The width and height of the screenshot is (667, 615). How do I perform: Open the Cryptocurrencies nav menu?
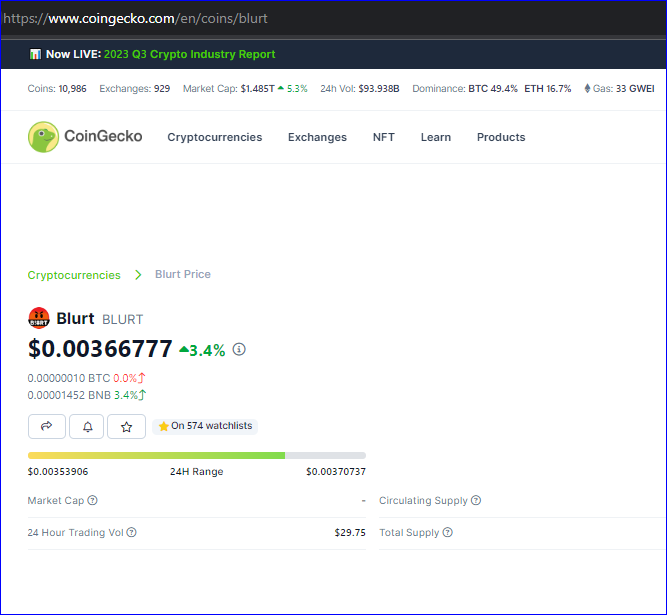pos(215,137)
